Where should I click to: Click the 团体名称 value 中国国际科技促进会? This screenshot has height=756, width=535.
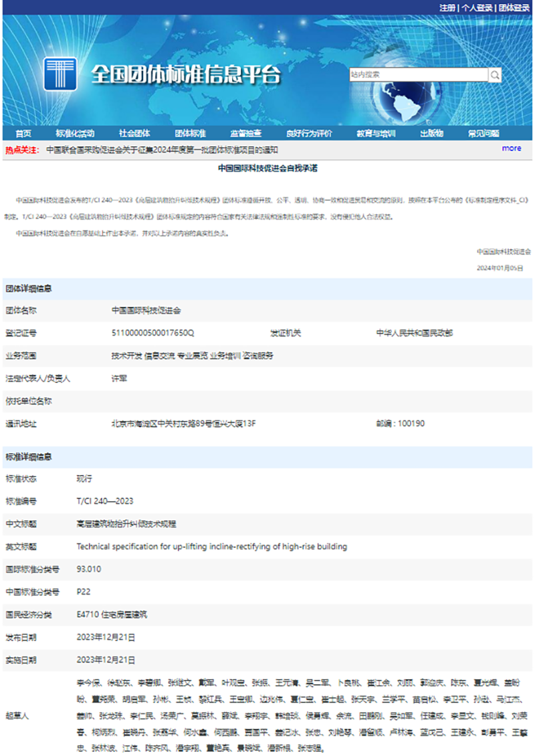click(146, 311)
